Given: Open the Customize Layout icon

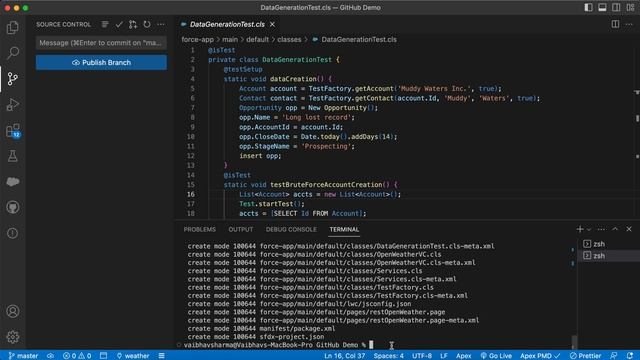Looking at the screenshot, I should 630,7.
